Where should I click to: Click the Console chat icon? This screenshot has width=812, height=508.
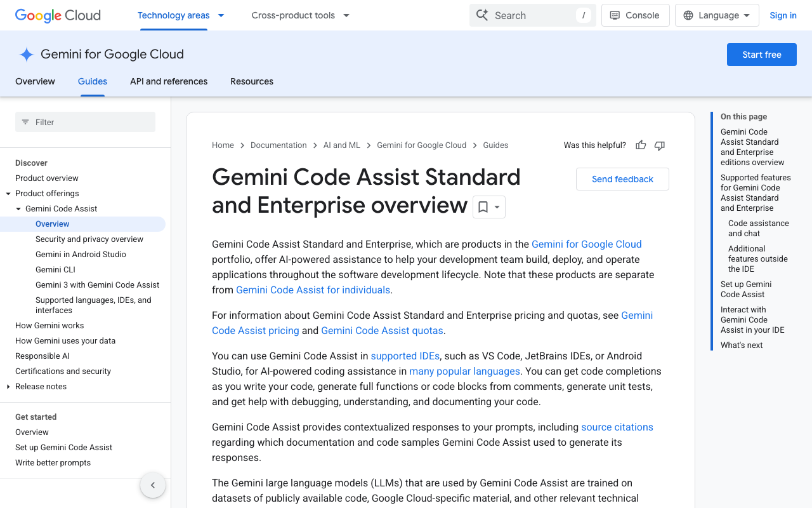615,15
